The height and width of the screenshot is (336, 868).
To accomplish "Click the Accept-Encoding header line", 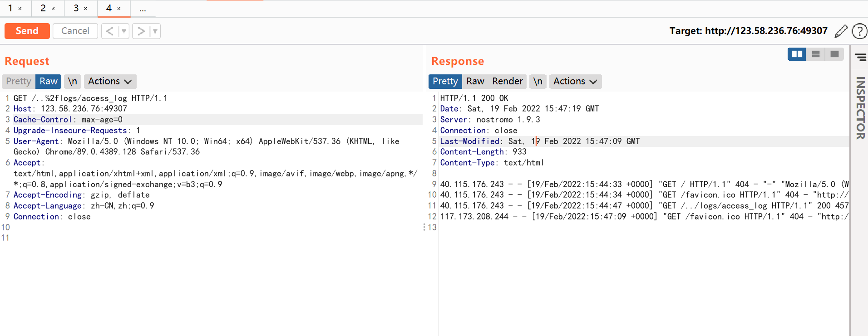I will (x=82, y=195).
